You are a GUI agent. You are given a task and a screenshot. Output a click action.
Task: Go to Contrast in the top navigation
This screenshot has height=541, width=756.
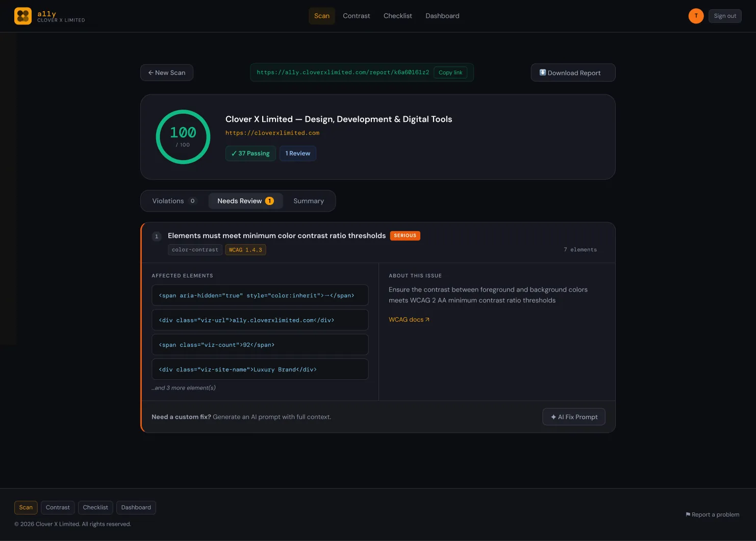coord(357,16)
